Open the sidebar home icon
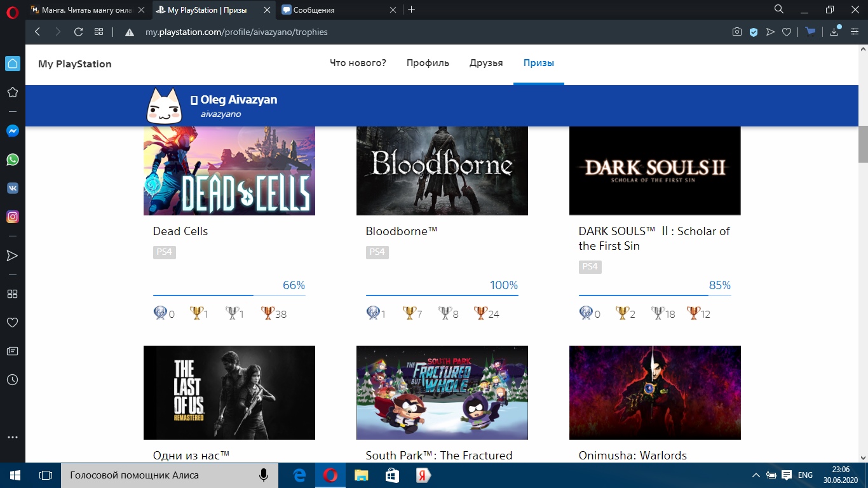Image resolution: width=868 pixels, height=488 pixels. 12,64
